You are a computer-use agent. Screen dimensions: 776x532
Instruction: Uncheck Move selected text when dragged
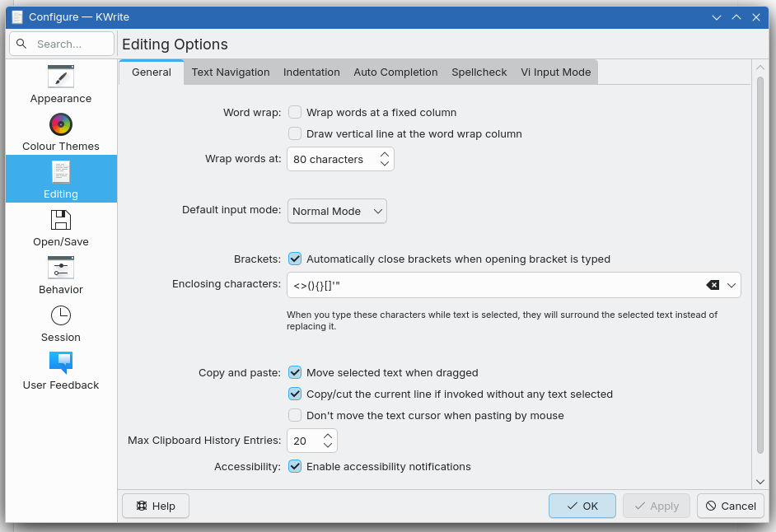[x=295, y=372]
